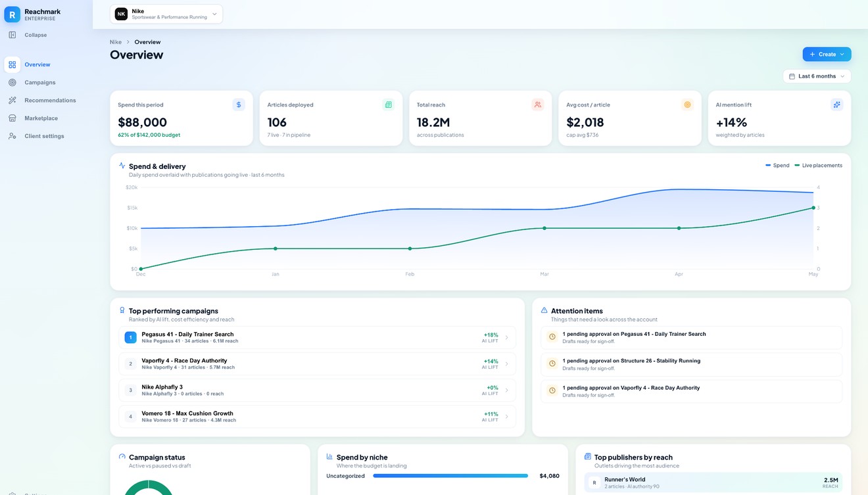Click the Uncategorized spend progress bar
Screen dimensions: 868x495
pyautogui.click(x=450, y=476)
